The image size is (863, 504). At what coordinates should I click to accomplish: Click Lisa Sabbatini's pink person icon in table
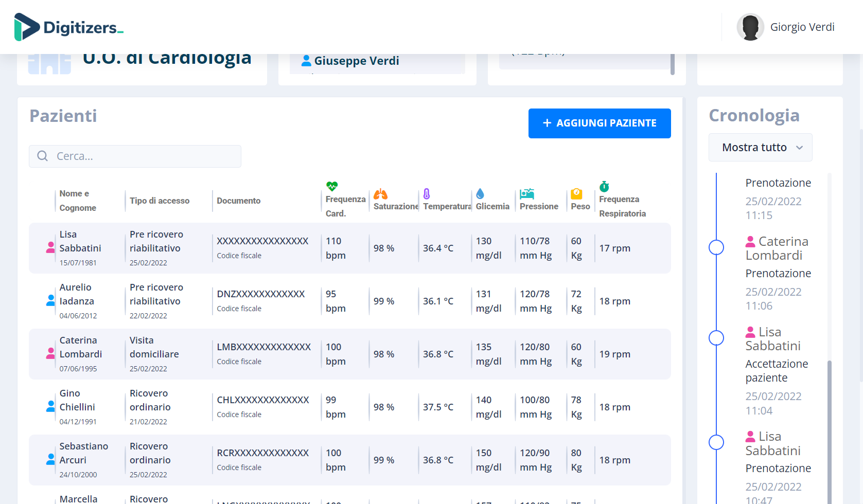tap(50, 248)
